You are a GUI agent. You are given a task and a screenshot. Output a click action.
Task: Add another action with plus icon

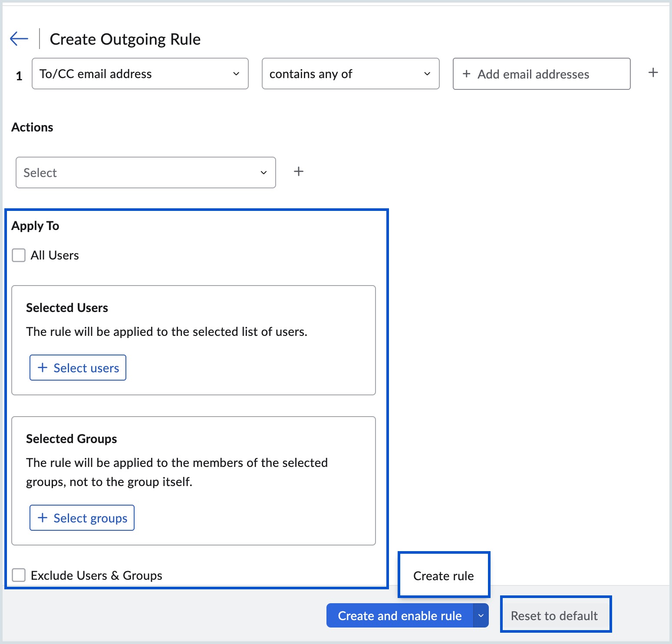point(298,171)
